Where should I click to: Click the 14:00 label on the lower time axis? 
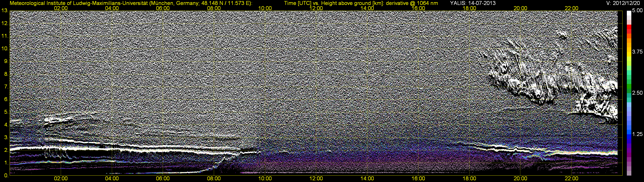click(367, 179)
